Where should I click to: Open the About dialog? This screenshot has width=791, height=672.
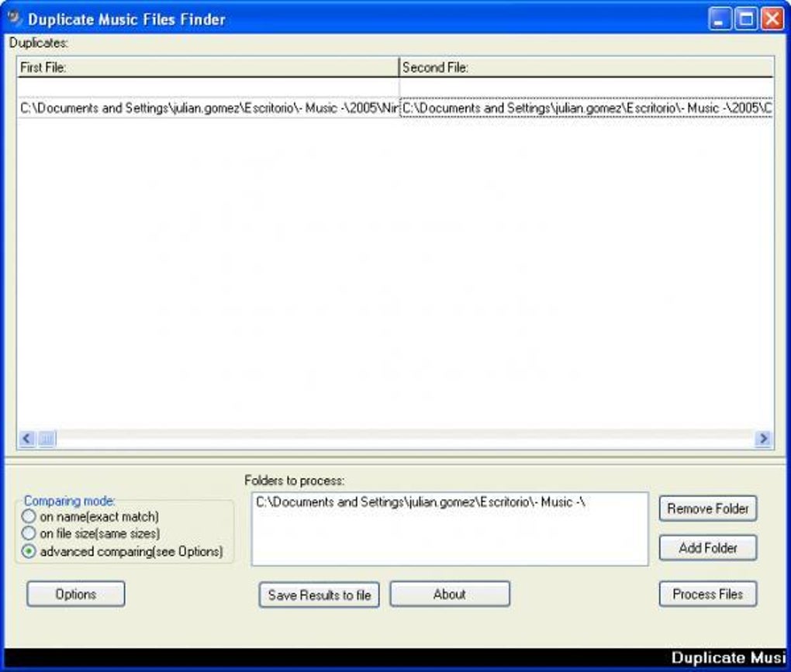(x=450, y=594)
